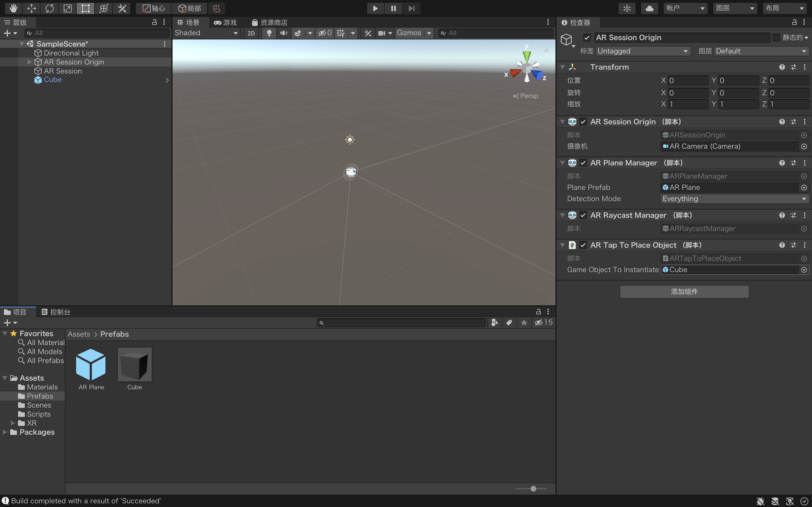The height and width of the screenshot is (507, 812).
Task: Switch to the Console tab
Action: pos(56,312)
